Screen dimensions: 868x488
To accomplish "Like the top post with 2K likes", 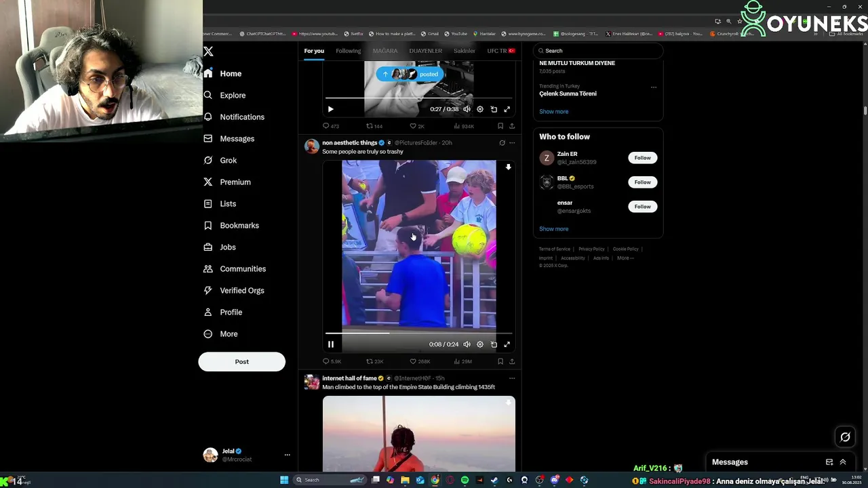I will (417, 126).
